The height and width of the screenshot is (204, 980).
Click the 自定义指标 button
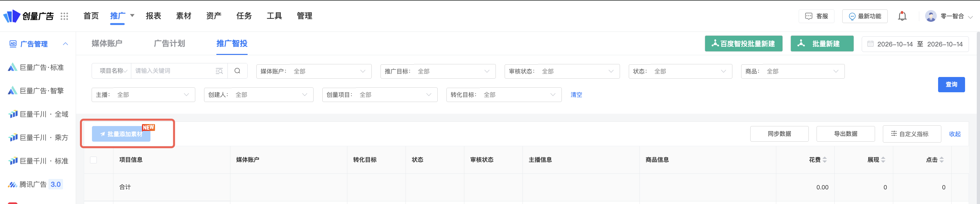coord(911,134)
